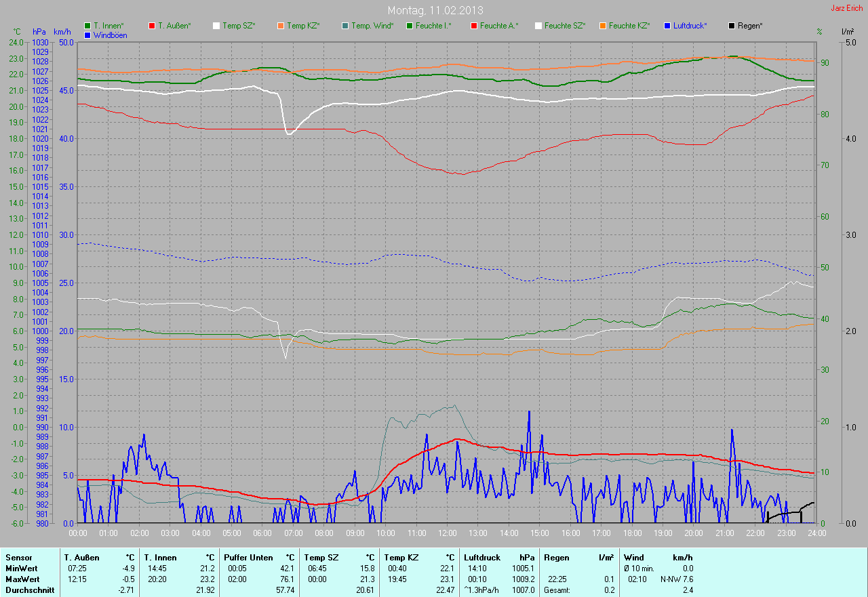Viewport: 868px width, 597px height.
Task: Click the blue Luftdruck legend swatch
Action: point(667,26)
